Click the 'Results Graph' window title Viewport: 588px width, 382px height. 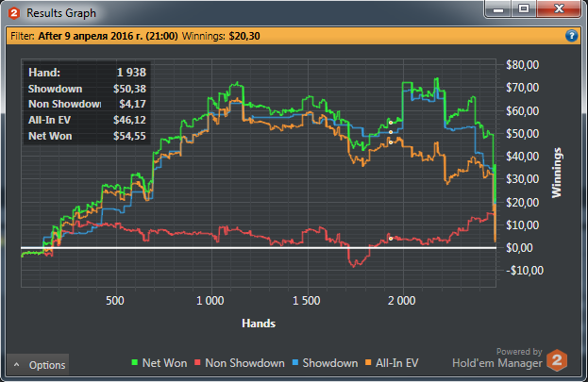click(x=61, y=13)
